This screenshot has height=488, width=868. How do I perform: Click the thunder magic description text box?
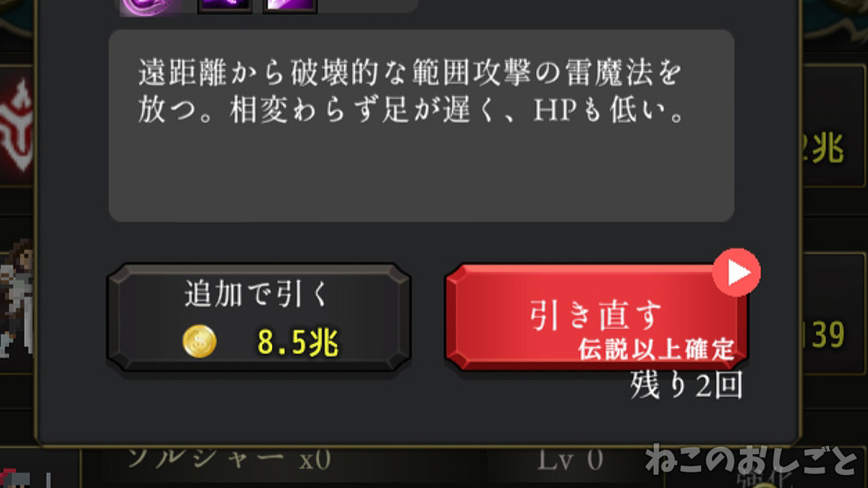coord(421,126)
